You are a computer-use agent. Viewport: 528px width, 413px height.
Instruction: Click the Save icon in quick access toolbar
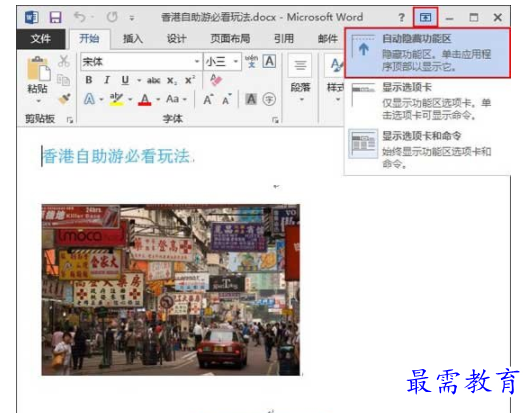point(56,17)
